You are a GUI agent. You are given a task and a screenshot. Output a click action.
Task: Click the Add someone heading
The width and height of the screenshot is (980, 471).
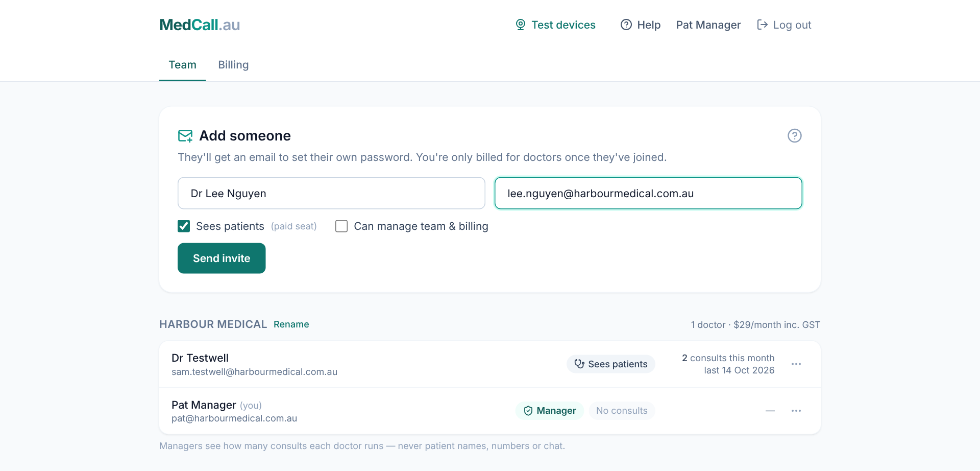(245, 135)
